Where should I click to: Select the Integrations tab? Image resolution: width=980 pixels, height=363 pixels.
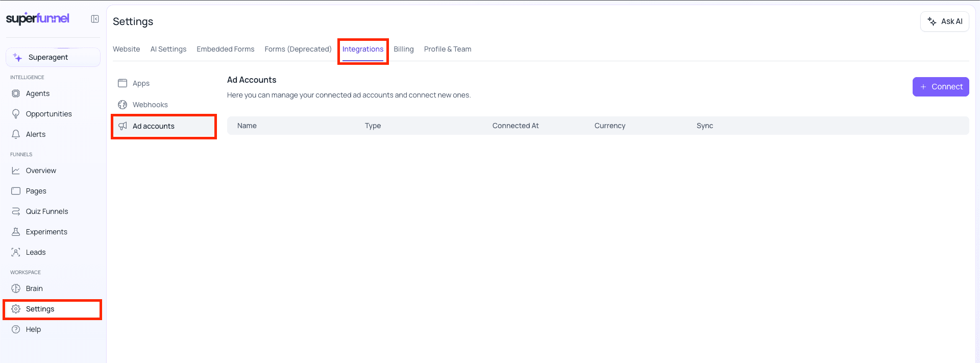click(363, 49)
